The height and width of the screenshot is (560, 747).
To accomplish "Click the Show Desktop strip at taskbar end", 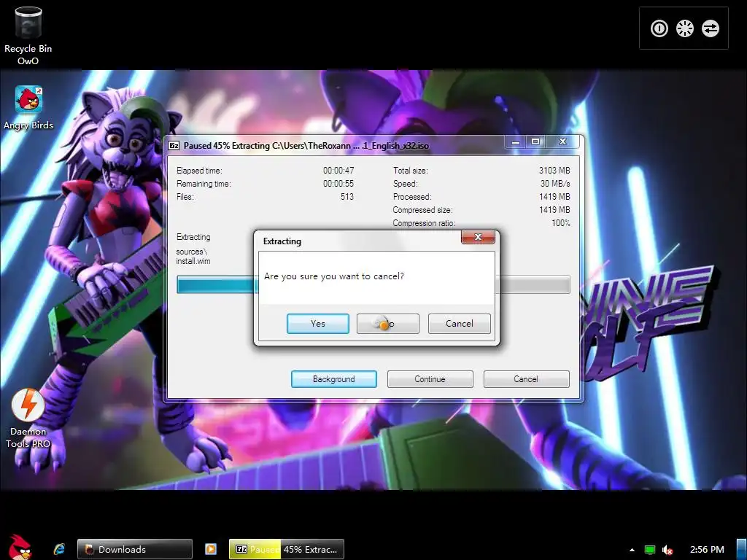I will pos(742,549).
